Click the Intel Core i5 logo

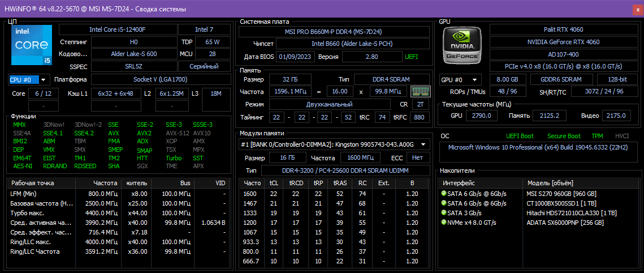[31, 45]
